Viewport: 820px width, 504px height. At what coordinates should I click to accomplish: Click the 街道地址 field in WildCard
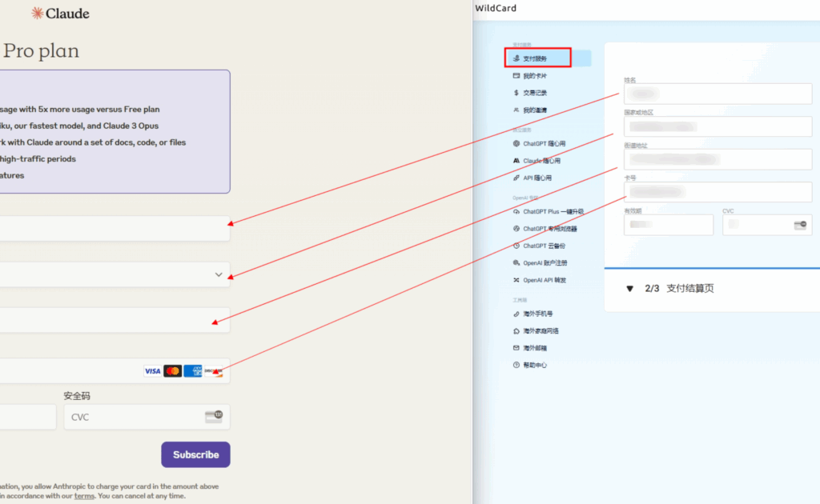click(718, 159)
